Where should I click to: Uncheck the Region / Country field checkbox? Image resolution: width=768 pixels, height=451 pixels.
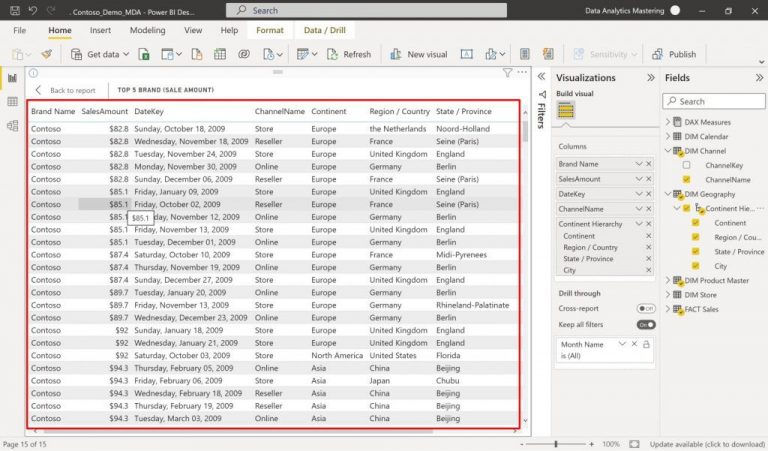pyautogui.click(x=696, y=237)
